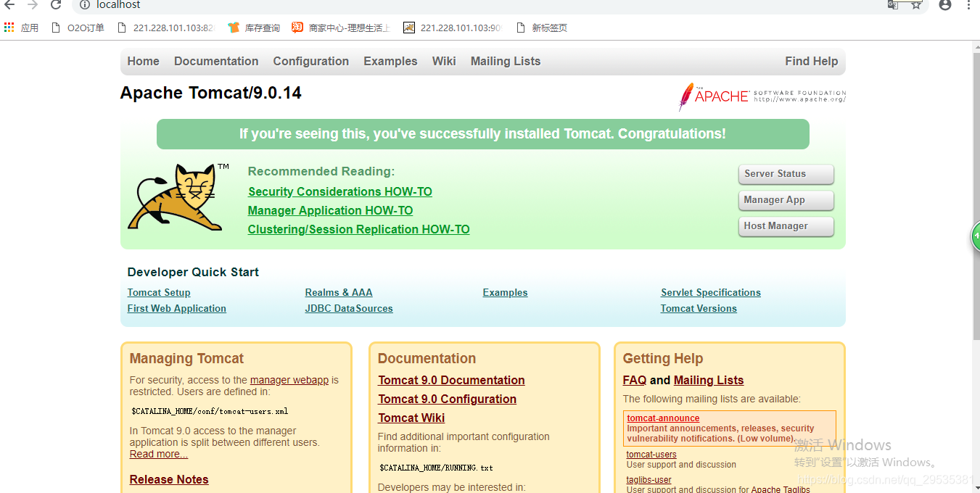Click the browser forward arrow
The image size is (980, 493).
coord(32,5)
